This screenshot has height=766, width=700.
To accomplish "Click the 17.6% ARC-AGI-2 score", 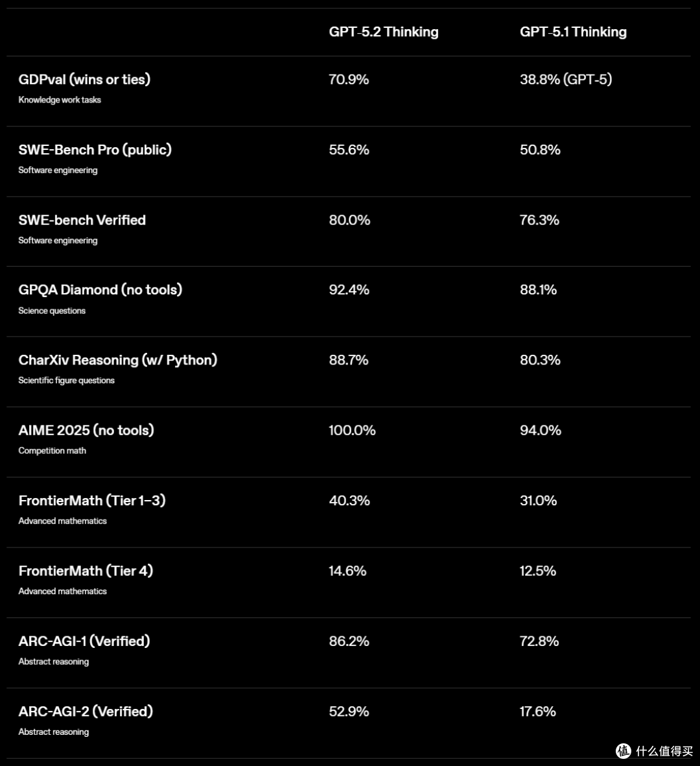I will coord(538,712).
